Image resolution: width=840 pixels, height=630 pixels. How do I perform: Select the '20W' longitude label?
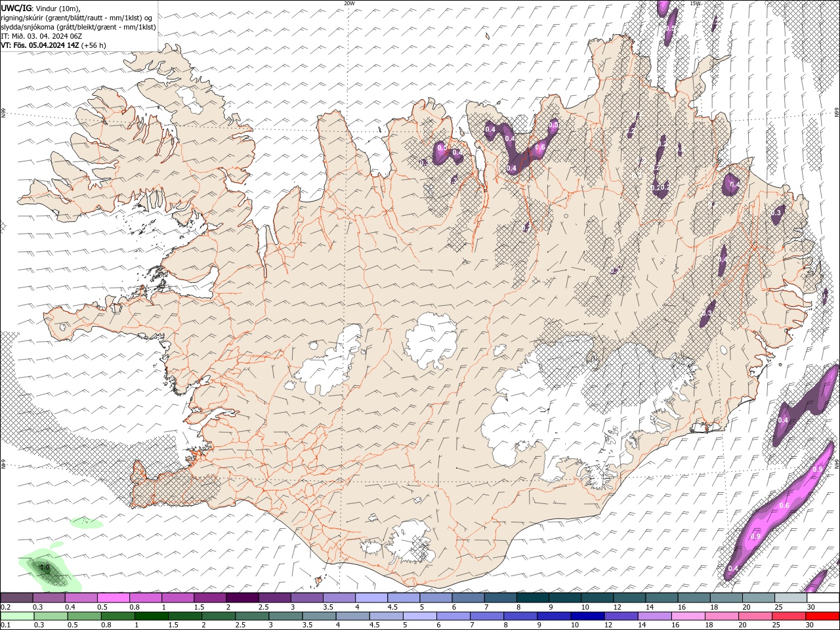tap(349, 3)
